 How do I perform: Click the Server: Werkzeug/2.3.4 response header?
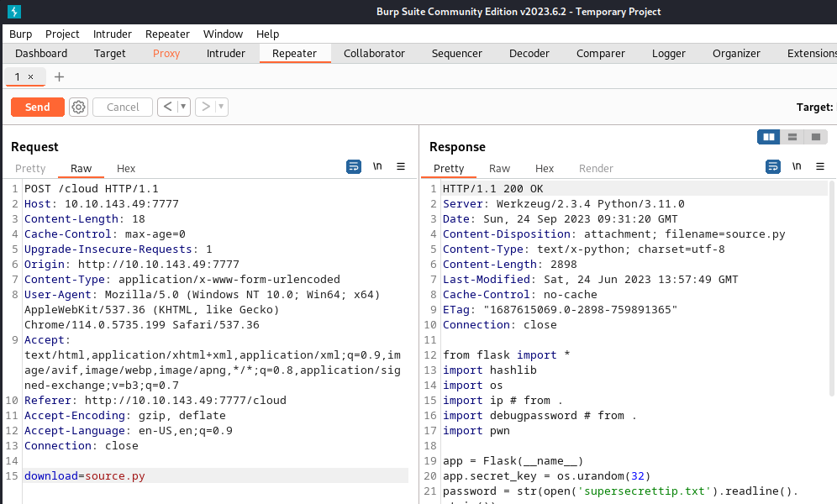tap(564, 204)
